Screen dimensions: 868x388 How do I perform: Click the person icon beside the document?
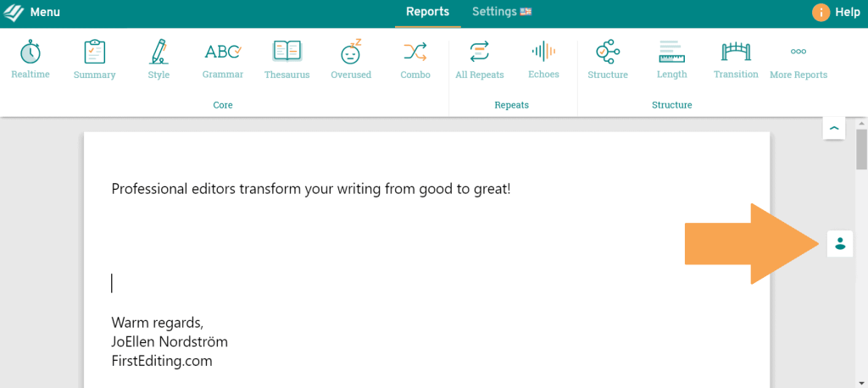pyautogui.click(x=839, y=244)
